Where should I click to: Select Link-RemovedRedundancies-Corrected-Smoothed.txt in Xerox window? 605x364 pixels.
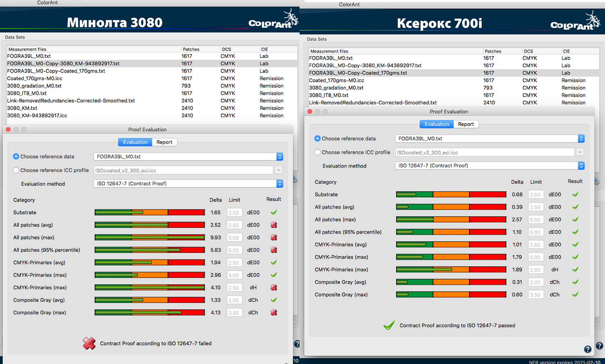pos(454,103)
